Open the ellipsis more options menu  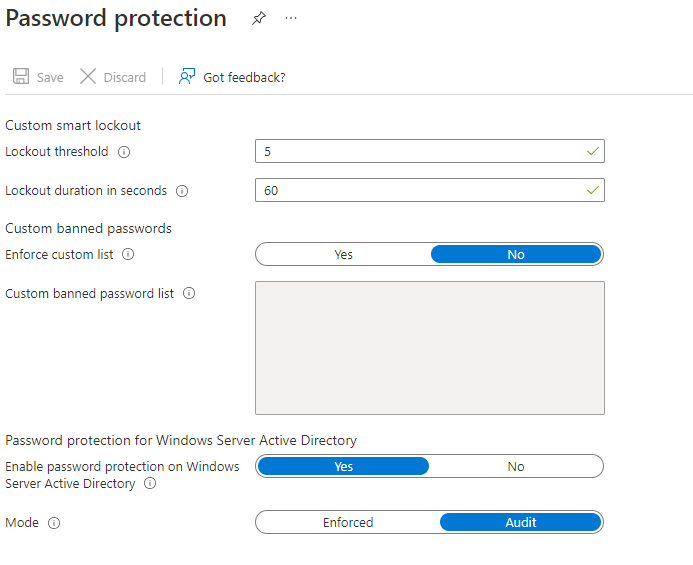(x=291, y=18)
